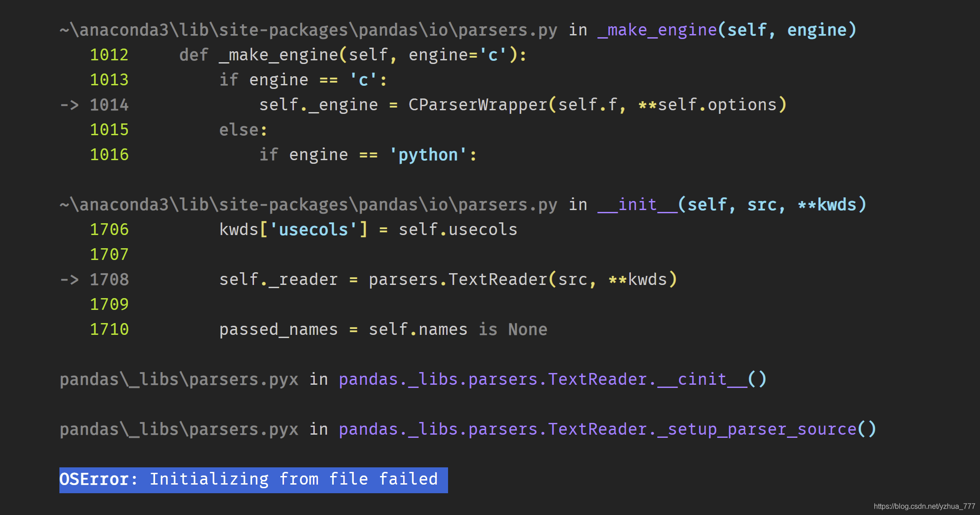Click the CParserWrapper call text

click(478, 105)
